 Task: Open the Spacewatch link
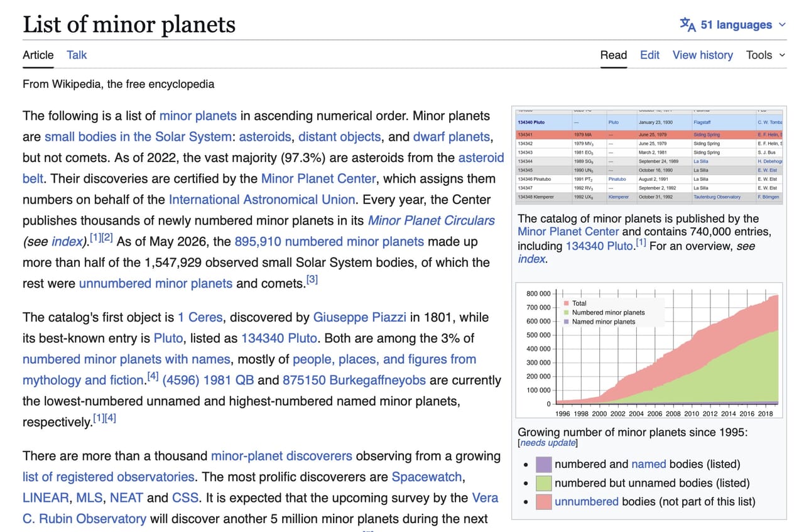[427, 477]
